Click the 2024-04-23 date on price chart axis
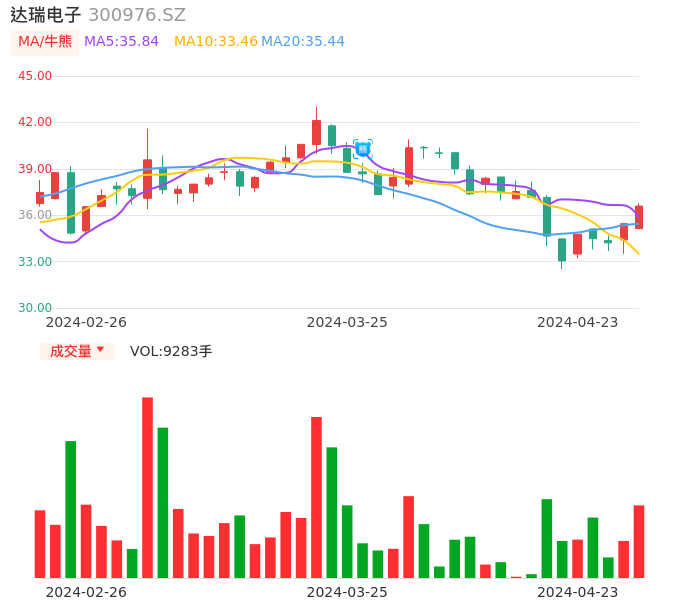The width and height of the screenshot is (686, 606). point(578,322)
